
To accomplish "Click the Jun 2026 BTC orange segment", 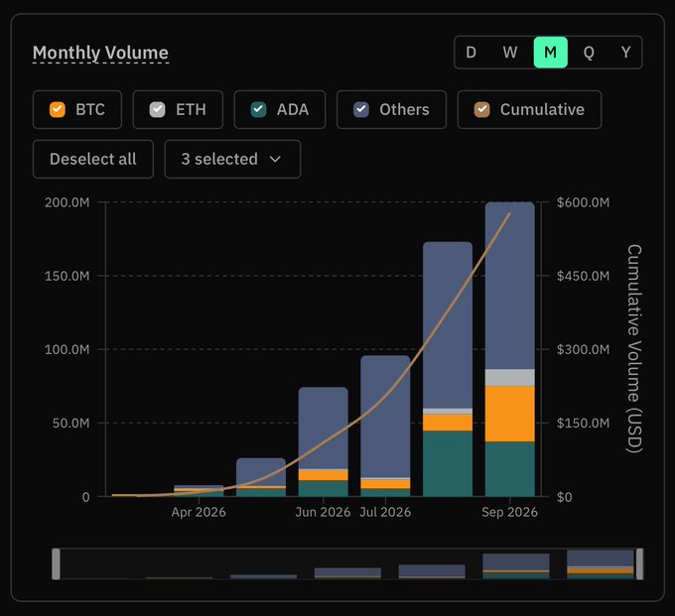I will (x=324, y=475).
